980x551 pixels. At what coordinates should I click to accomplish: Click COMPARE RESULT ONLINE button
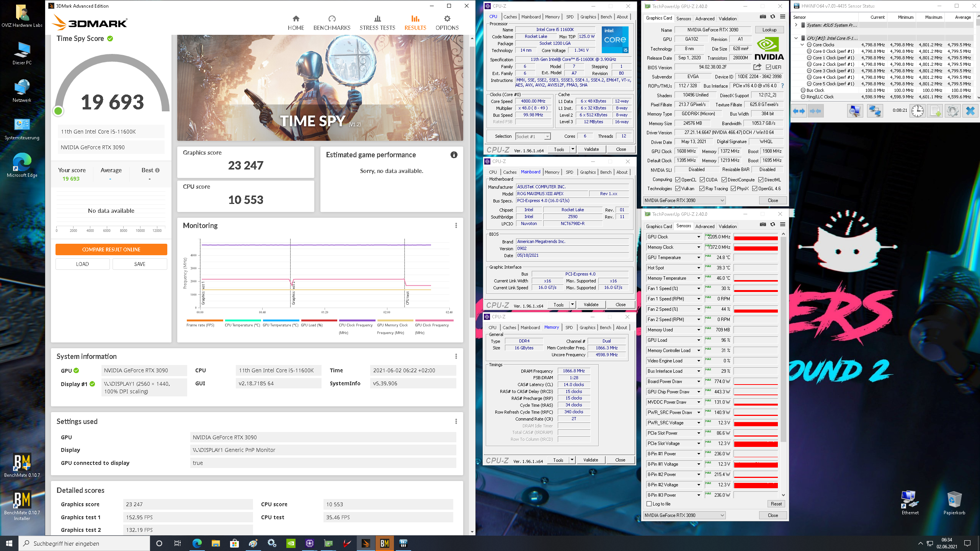click(111, 249)
